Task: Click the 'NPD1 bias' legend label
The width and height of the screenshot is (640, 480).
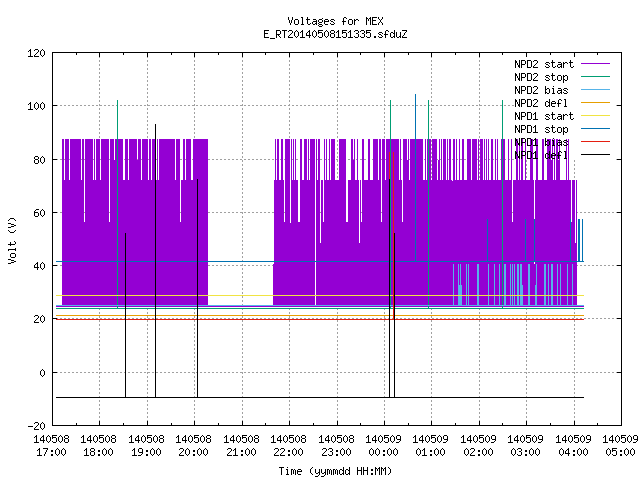Action: click(541, 142)
